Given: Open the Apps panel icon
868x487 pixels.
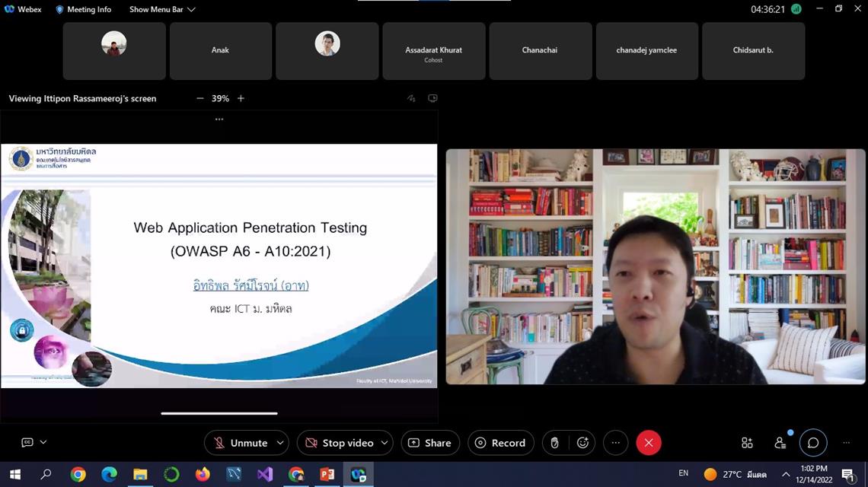Looking at the screenshot, I should 747,443.
